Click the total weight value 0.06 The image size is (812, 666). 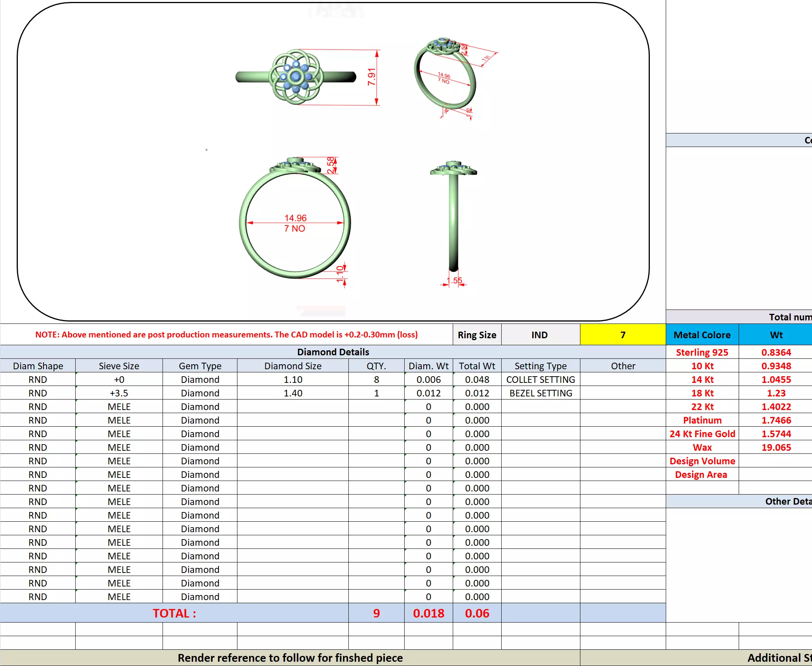477,613
